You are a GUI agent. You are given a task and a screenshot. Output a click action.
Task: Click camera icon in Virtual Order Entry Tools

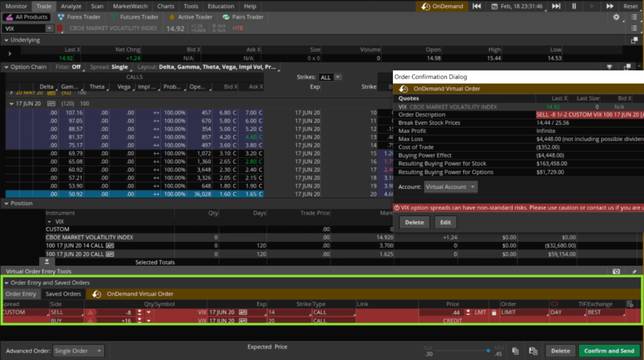coord(616,271)
